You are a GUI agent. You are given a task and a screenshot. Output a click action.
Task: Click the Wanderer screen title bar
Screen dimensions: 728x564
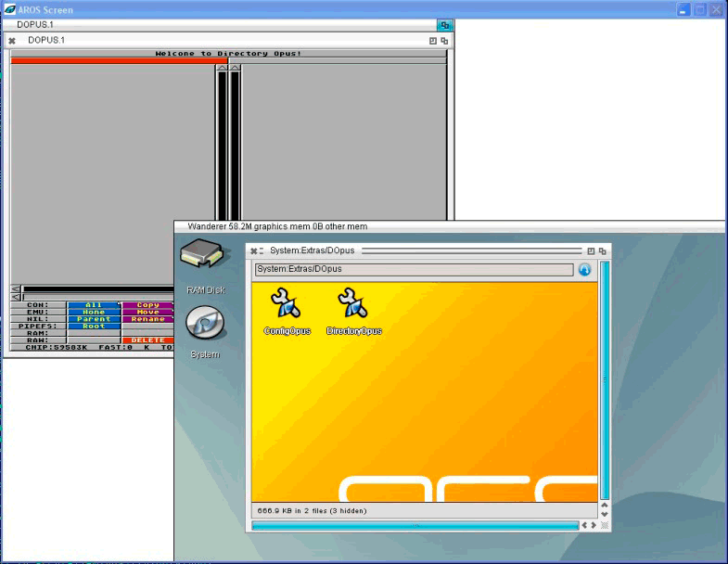click(450, 226)
